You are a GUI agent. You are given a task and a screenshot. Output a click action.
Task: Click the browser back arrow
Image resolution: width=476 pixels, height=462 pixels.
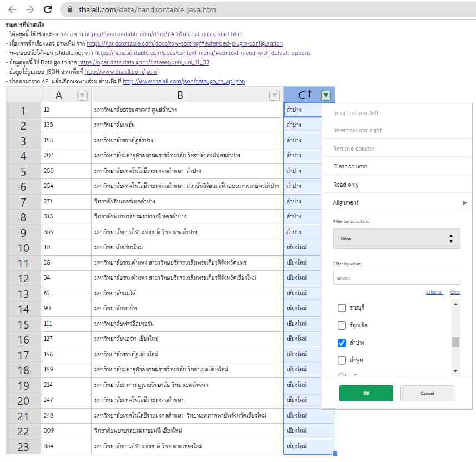[x=12, y=9]
